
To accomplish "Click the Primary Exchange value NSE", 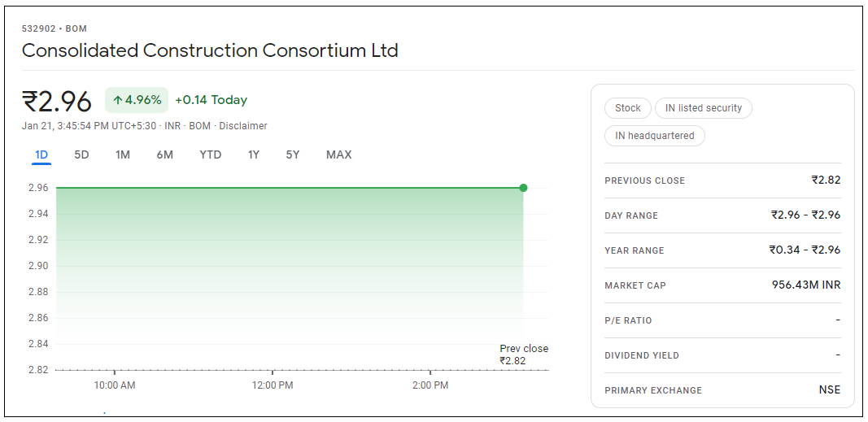I will pos(830,390).
